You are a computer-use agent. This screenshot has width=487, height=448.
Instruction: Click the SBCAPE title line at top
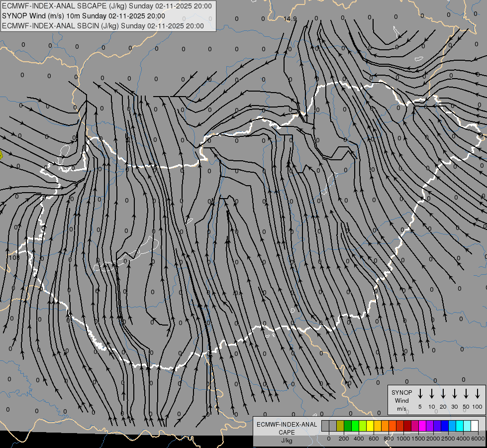[x=107, y=6]
